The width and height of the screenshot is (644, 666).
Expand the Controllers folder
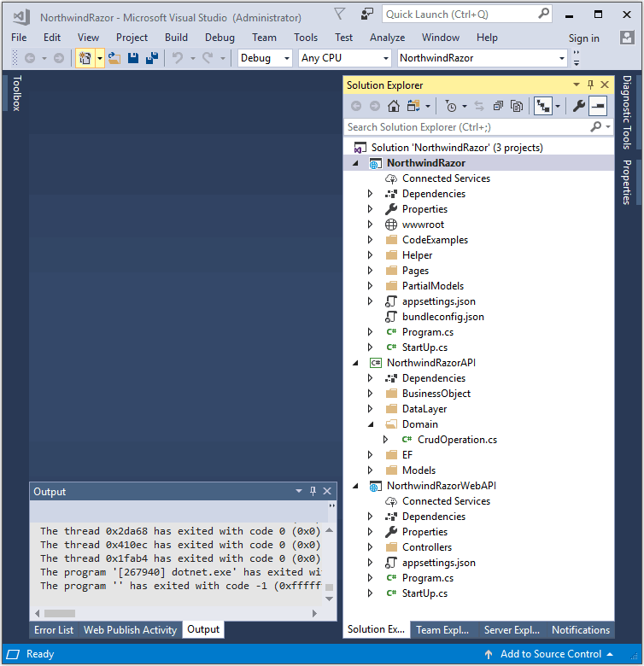[x=370, y=547]
